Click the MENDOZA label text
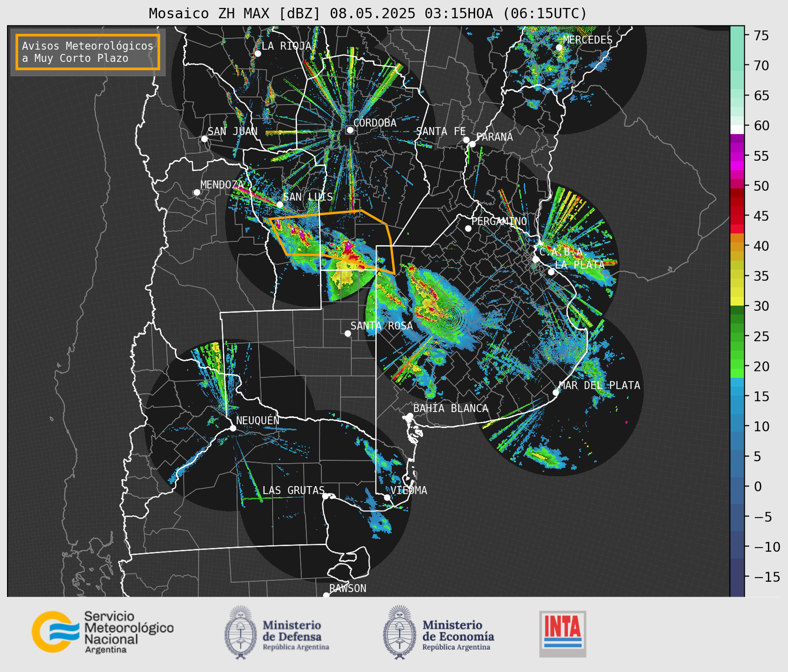Viewport: 788px width, 672px height. click(222, 185)
